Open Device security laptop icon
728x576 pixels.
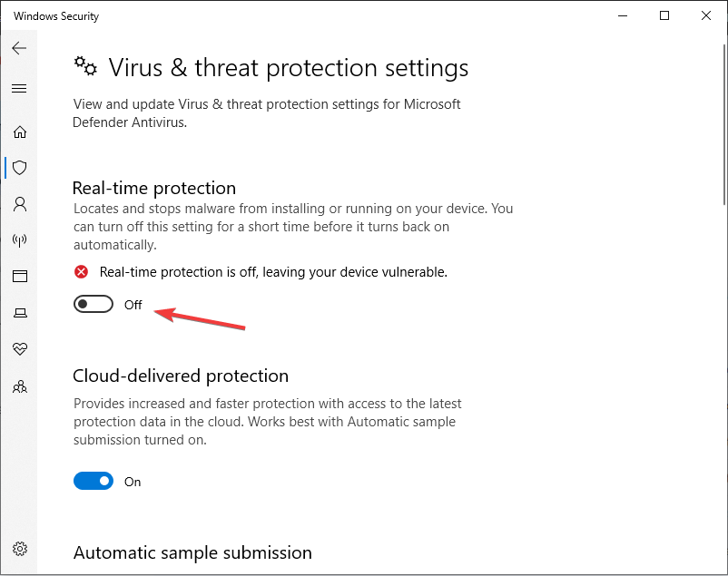pyautogui.click(x=19, y=313)
